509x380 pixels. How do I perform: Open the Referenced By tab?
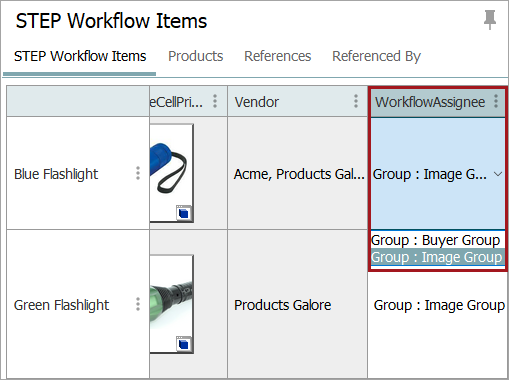tap(376, 56)
